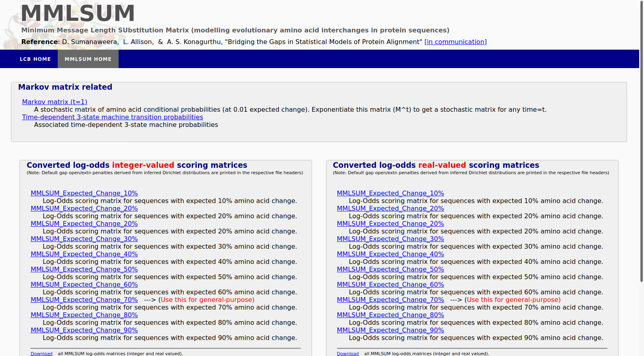Image resolution: width=644 pixels, height=356 pixels.
Task: Open integer-valued MMLSUM_Expected_Change_90% matrix
Action: point(84,330)
